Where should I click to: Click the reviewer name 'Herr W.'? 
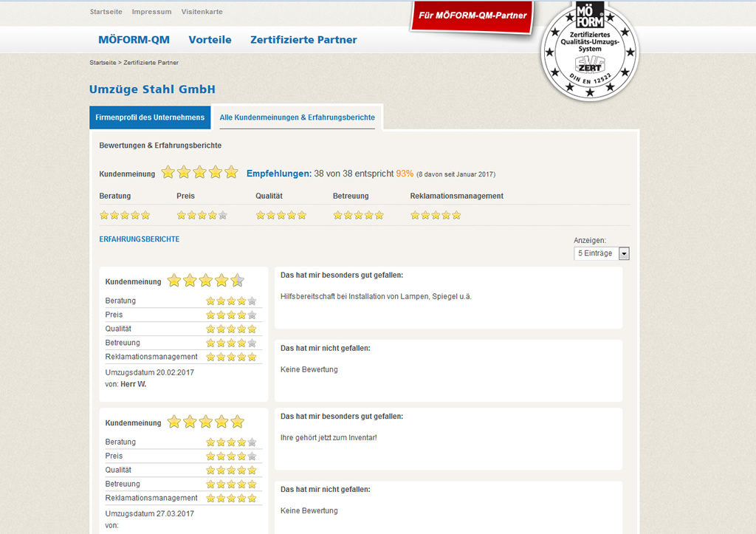point(134,384)
